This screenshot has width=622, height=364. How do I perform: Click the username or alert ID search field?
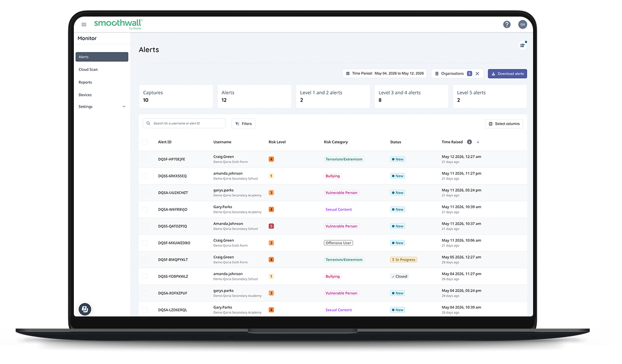click(x=184, y=124)
